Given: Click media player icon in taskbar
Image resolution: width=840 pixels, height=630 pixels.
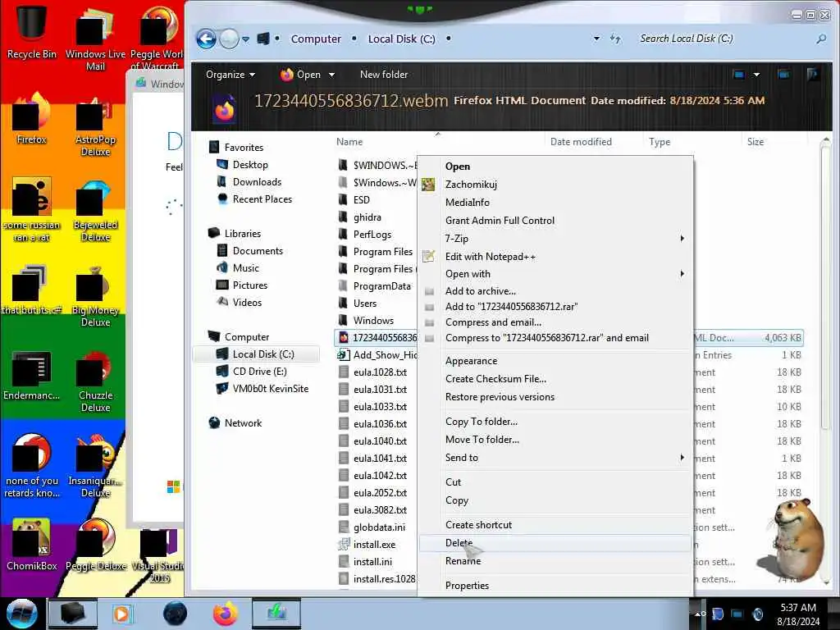Looking at the screenshot, I should coord(123,614).
